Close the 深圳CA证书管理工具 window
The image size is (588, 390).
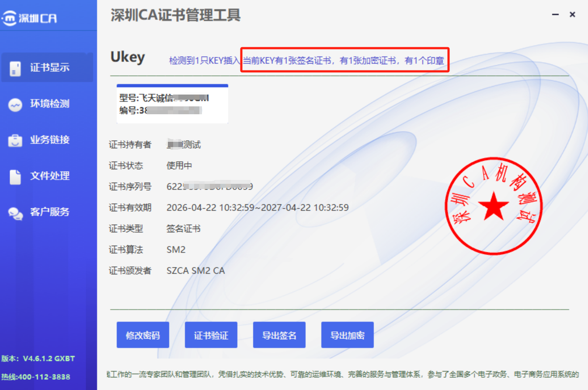point(572,15)
